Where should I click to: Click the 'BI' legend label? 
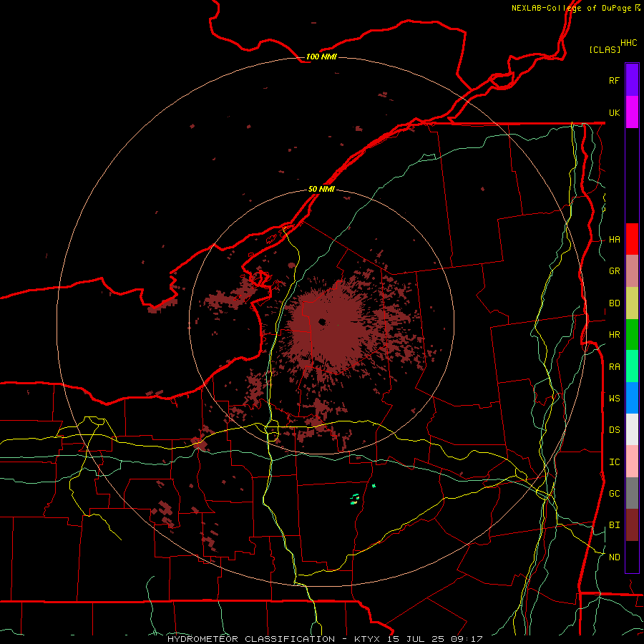click(614, 525)
